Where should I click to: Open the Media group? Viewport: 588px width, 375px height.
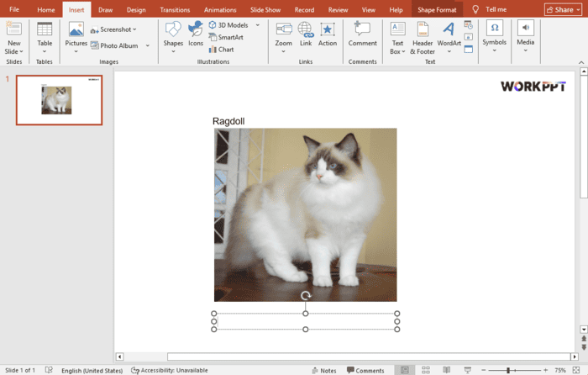[525, 36]
